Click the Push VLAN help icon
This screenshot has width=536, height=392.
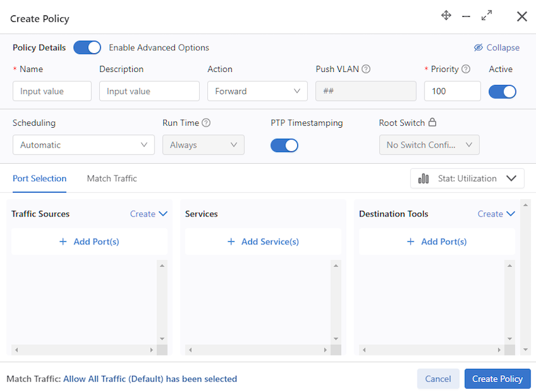tap(366, 69)
